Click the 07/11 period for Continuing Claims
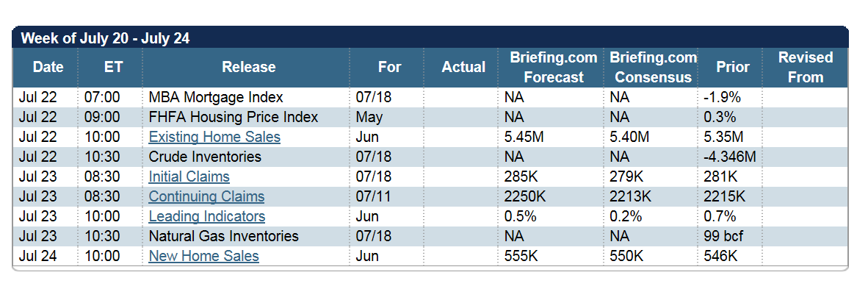 tap(374, 196)
